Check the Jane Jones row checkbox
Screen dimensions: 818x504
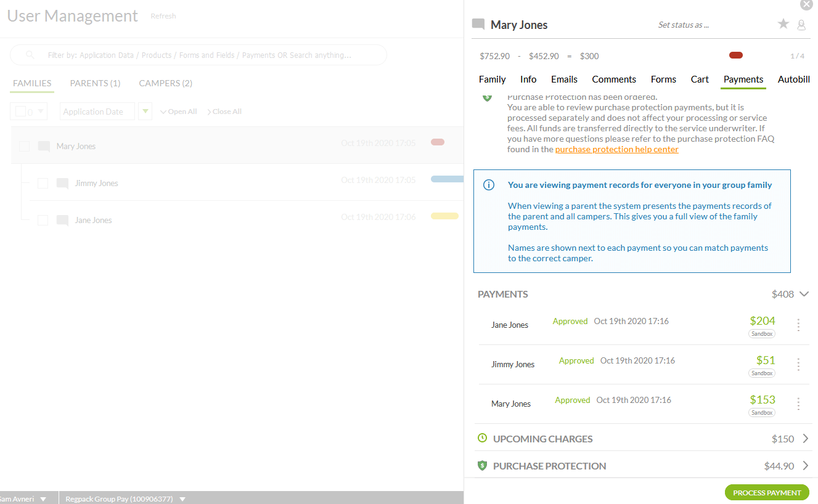pyautogui.click(x=43, y=220)
